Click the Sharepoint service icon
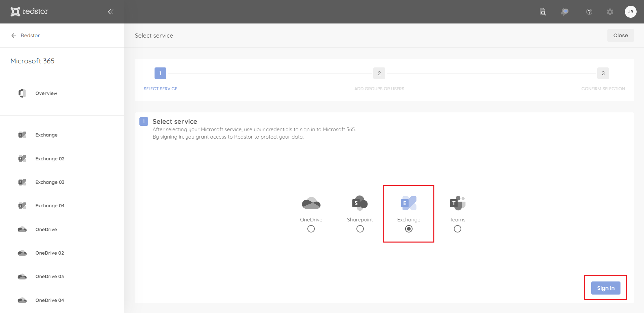644x313 pixels. click(360, 203)
